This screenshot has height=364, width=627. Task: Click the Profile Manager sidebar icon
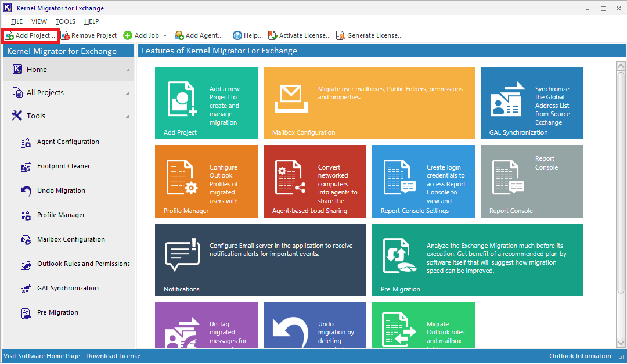coord(26,216)
